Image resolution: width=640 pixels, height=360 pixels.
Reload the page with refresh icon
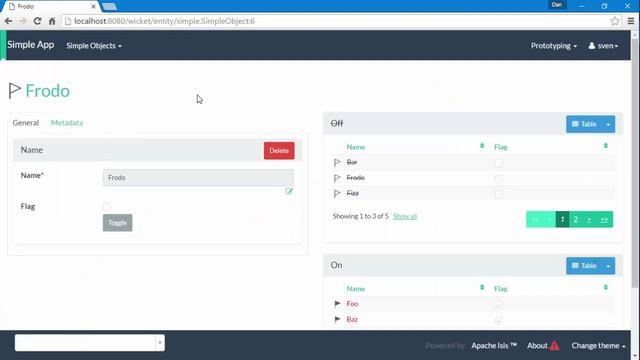pos(37,21)
